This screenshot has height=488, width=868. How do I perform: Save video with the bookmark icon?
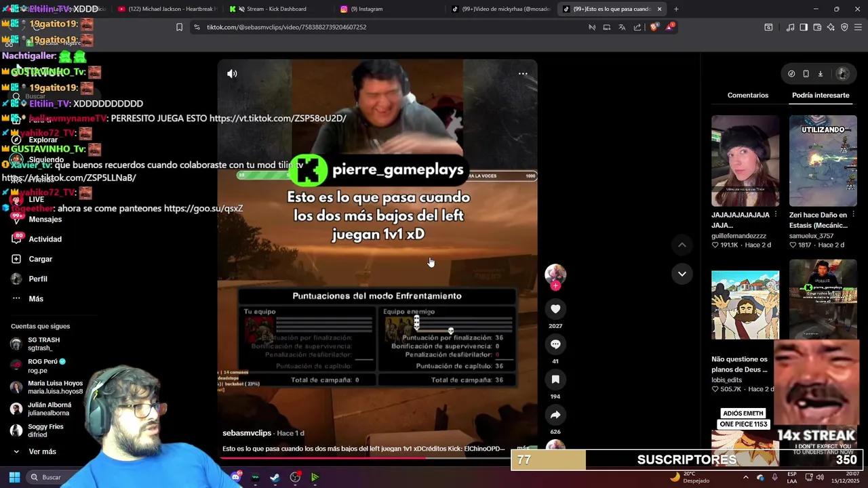click(x=555, y=380)
